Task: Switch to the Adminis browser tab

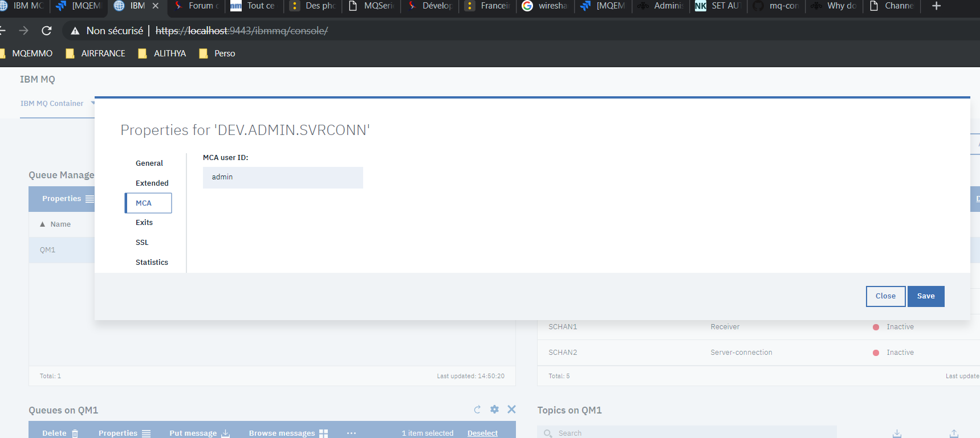Action: (661, 6)
